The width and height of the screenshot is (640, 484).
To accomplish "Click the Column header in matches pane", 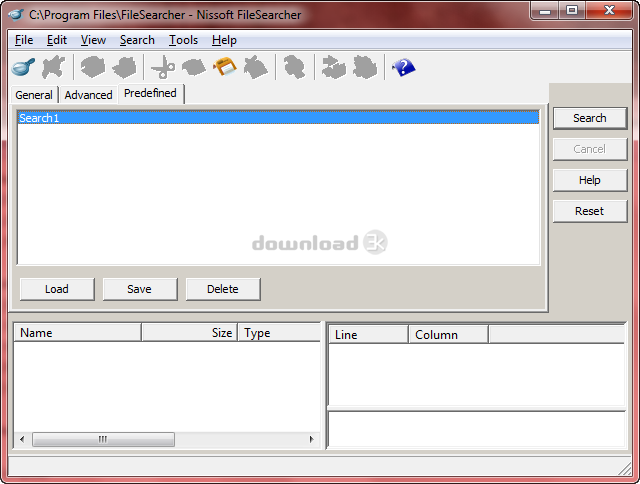I will click(x=449, y=335).
